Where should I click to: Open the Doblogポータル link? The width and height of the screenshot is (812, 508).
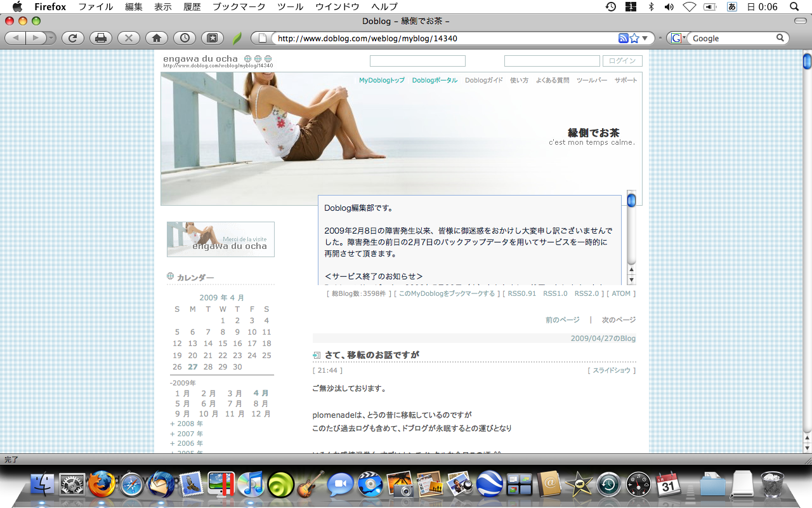tap(435, 81)
